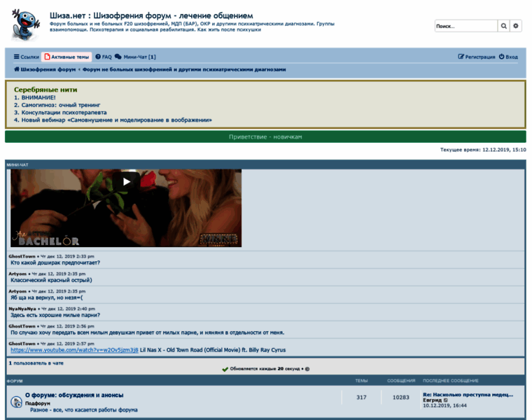Click the Вход login link
The height and width of the screenshot is (420, 532).
(x=508, y=57)
